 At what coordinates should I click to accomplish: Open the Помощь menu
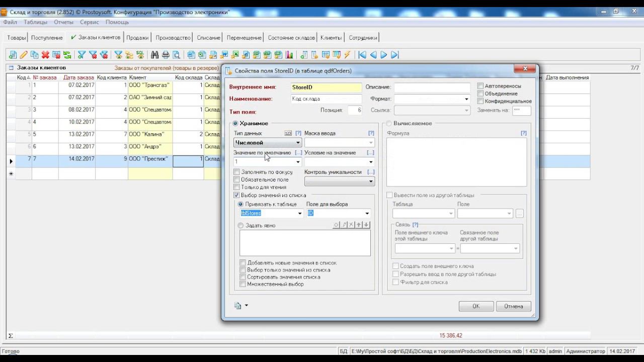tap(117, 22)
